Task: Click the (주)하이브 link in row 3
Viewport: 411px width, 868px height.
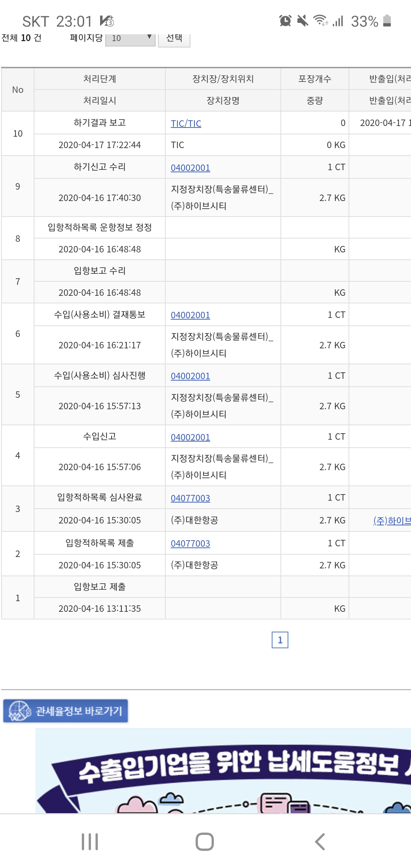Action: [392, 520]
